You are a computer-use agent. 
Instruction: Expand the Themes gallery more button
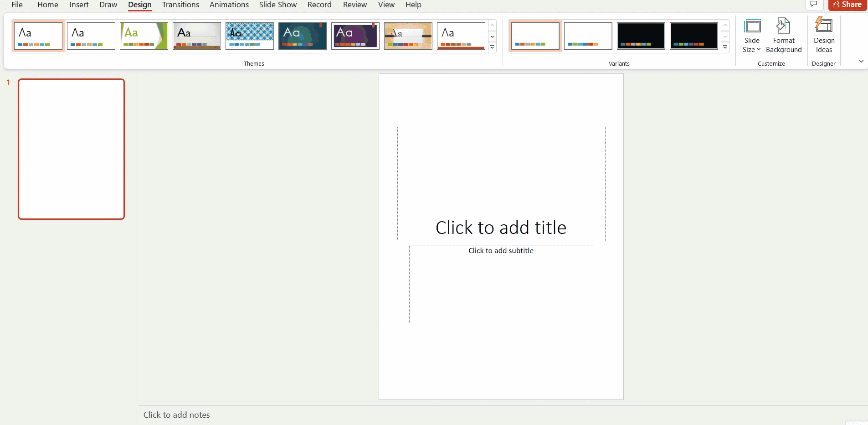coord(493,47)
